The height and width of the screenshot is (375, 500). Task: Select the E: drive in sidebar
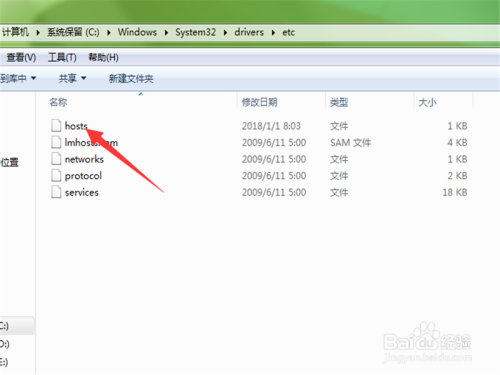pyautogui.click(x=4, y=362)
